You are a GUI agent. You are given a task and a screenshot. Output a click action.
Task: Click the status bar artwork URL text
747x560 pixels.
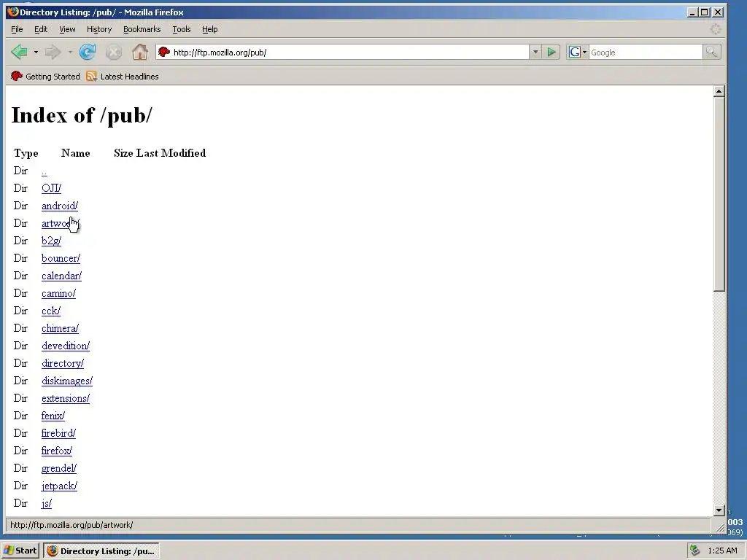(71, 525)
